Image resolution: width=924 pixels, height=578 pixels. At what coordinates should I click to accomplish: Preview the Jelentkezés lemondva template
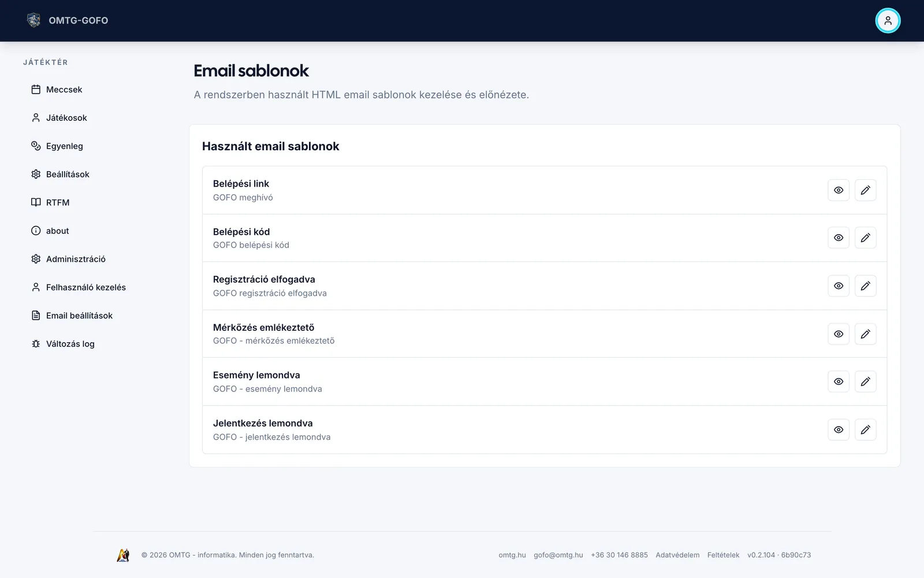(839, 429)
